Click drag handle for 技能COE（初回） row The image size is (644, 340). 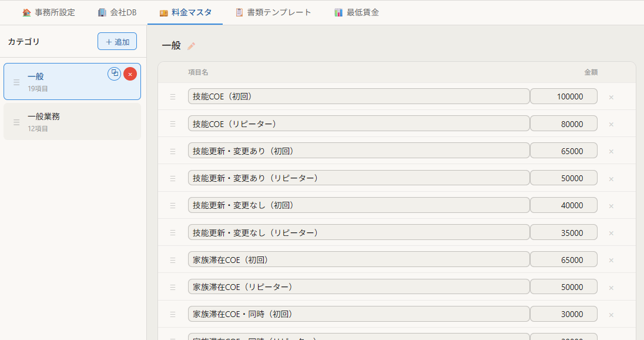173,97
